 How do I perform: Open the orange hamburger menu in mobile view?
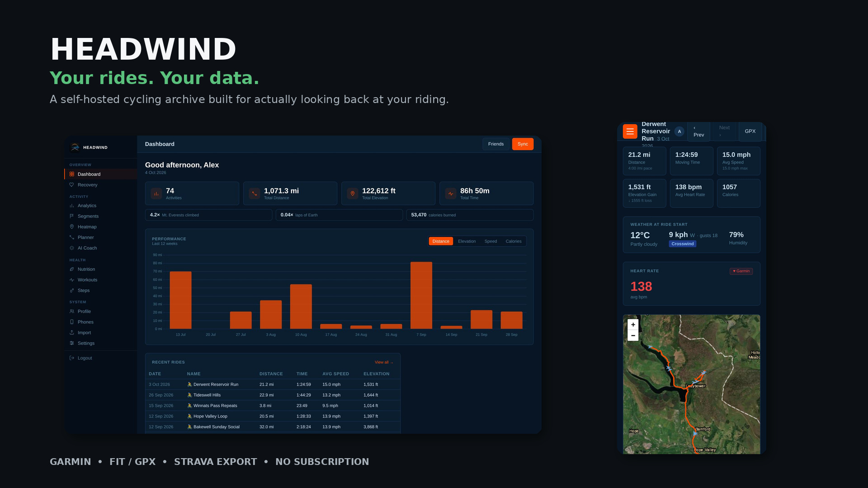pyautogui.click(x=630, y=131)
